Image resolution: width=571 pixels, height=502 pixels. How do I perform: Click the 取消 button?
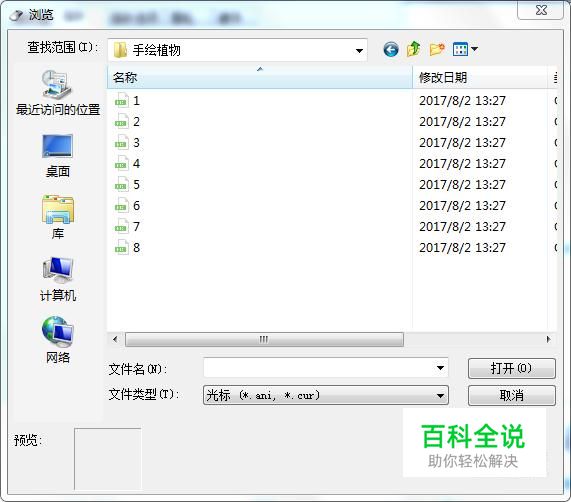512,395
